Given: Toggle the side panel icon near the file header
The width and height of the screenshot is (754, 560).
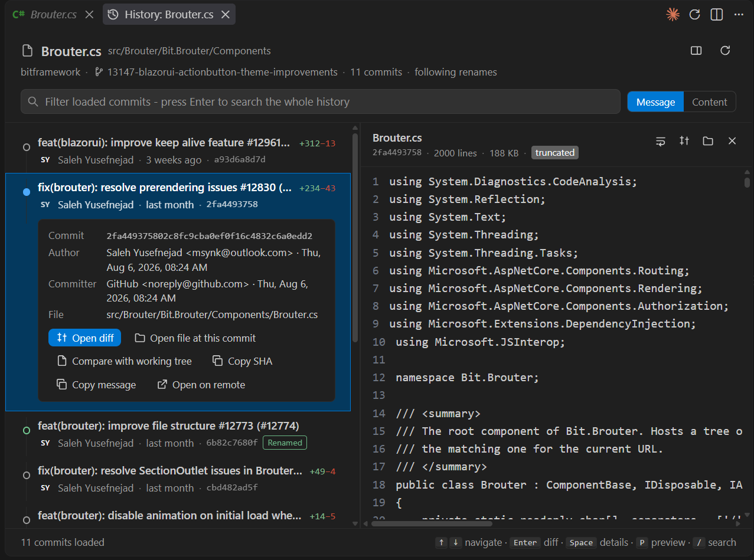Looking at the screenshot, I should point(696,51).
